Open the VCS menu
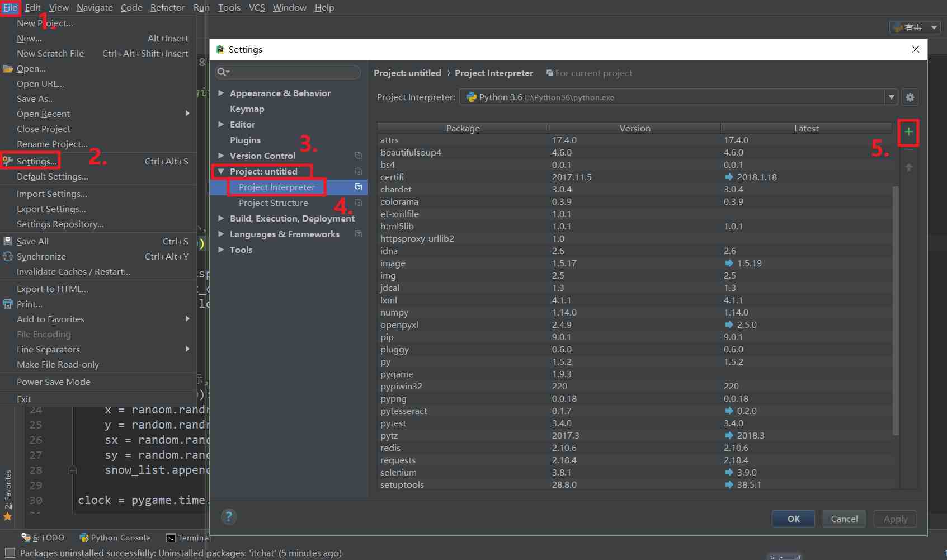 [257, 7]
